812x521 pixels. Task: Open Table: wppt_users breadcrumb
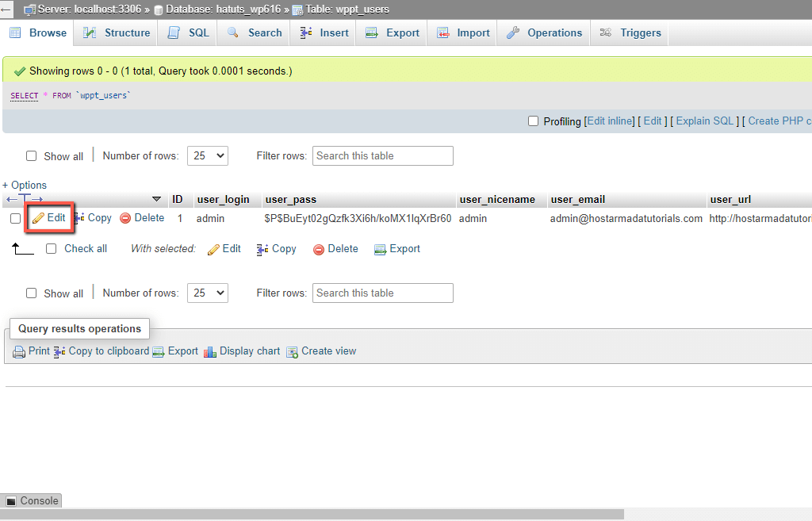point(347,10)
